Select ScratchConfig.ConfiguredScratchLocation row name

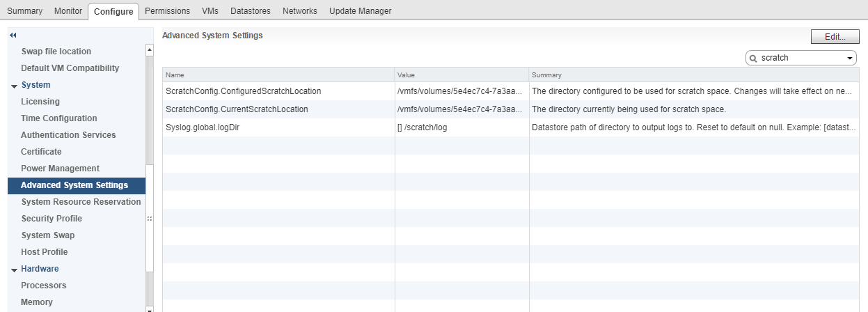click(x=244, y=91)
